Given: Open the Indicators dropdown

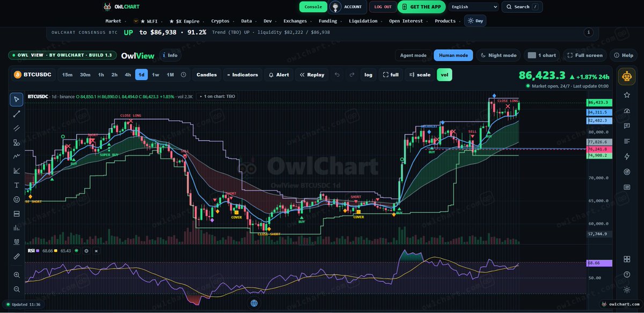Looking at the screenshot, I should [x=243, y=75].
